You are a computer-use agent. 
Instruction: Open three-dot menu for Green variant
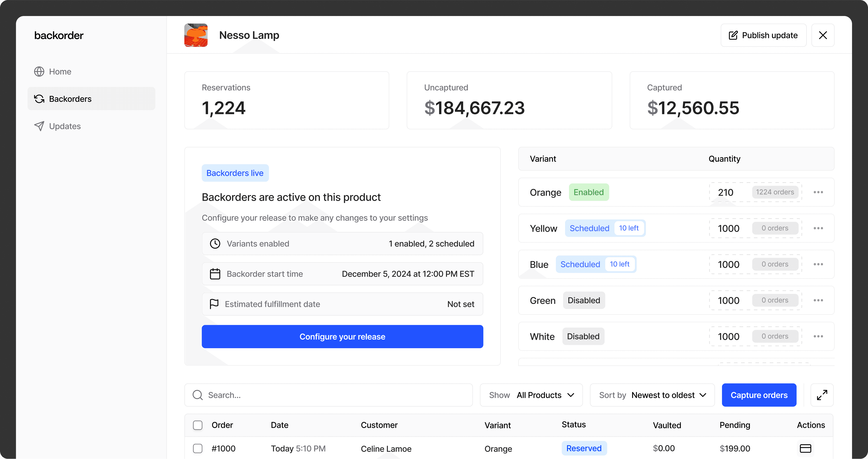[x=818, y=300]
